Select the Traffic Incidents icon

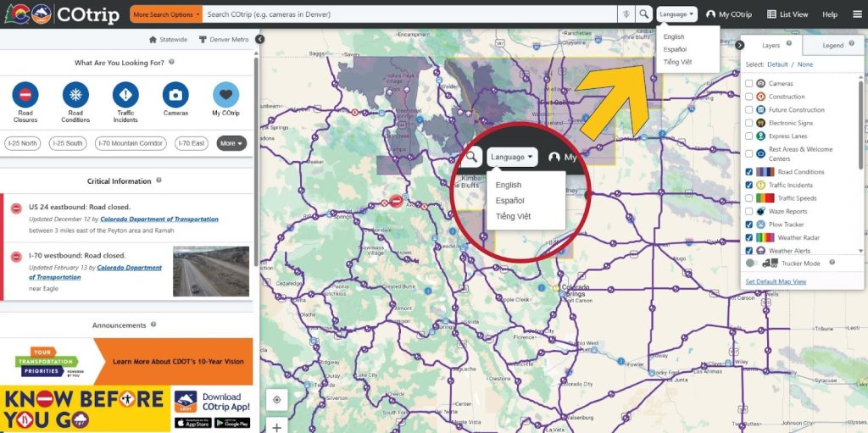point(125,94)
